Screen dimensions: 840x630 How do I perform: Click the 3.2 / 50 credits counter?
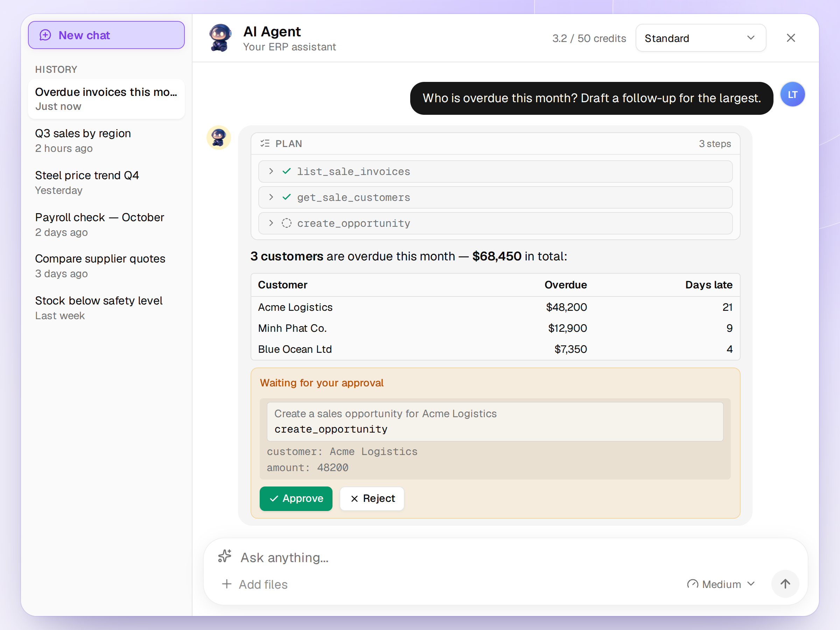pos(589,38)
